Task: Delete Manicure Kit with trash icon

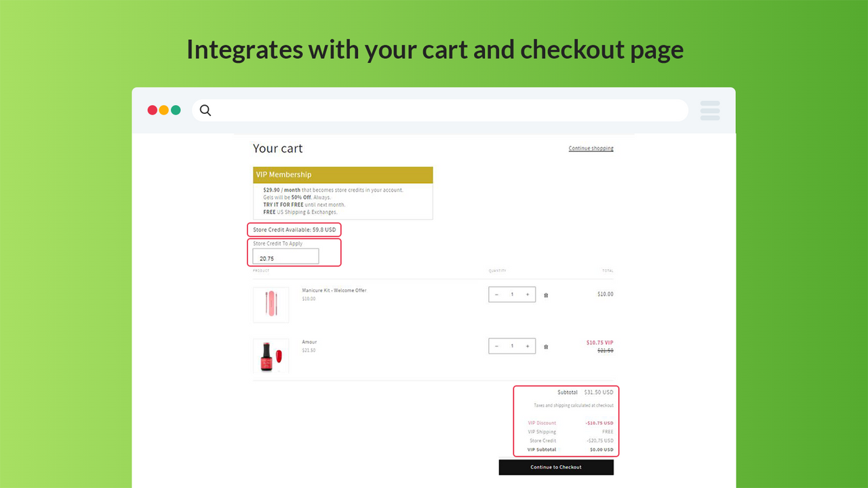Action: pyautogui.click(x=546, y=295)
